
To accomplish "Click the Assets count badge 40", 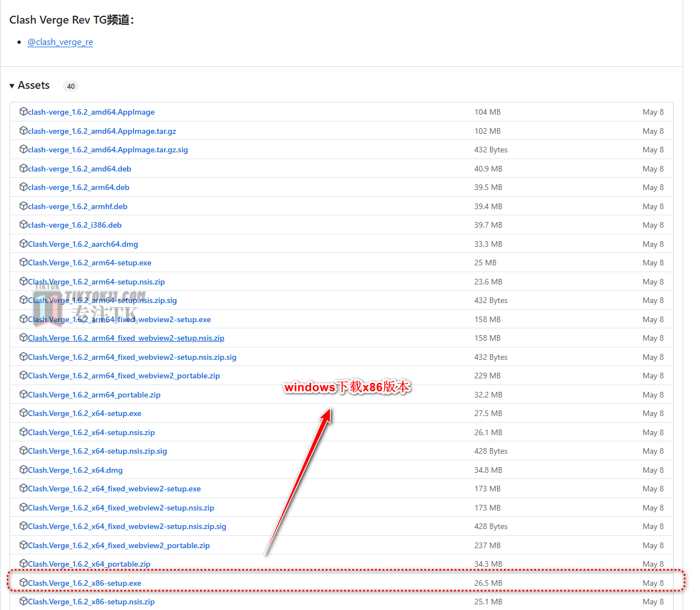I will click(x=71, y=86).
